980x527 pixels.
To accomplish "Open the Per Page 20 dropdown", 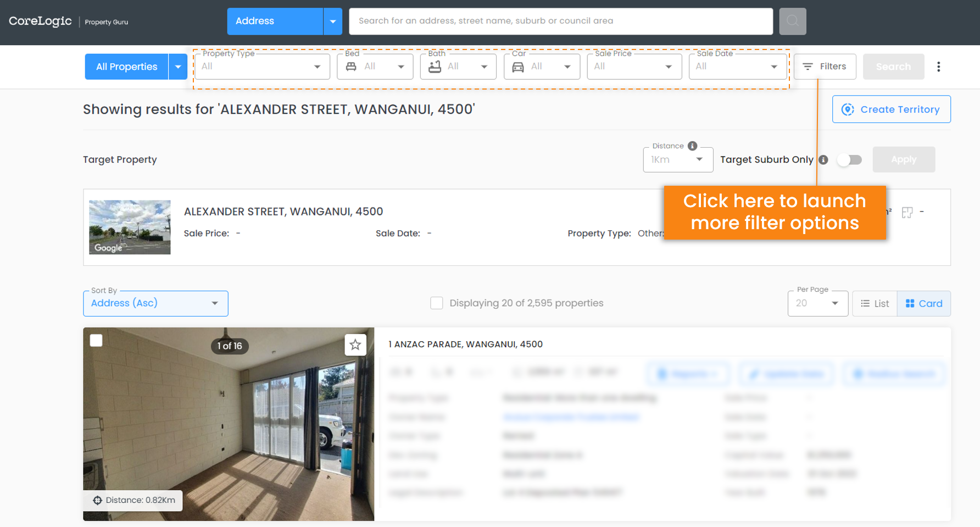I will (x=818, y=303).
